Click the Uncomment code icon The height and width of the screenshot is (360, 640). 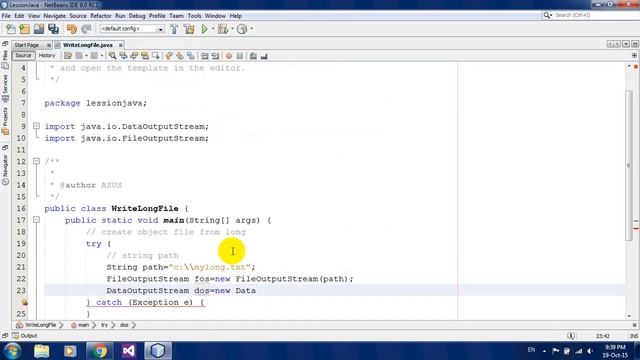(x=264, y=56)
